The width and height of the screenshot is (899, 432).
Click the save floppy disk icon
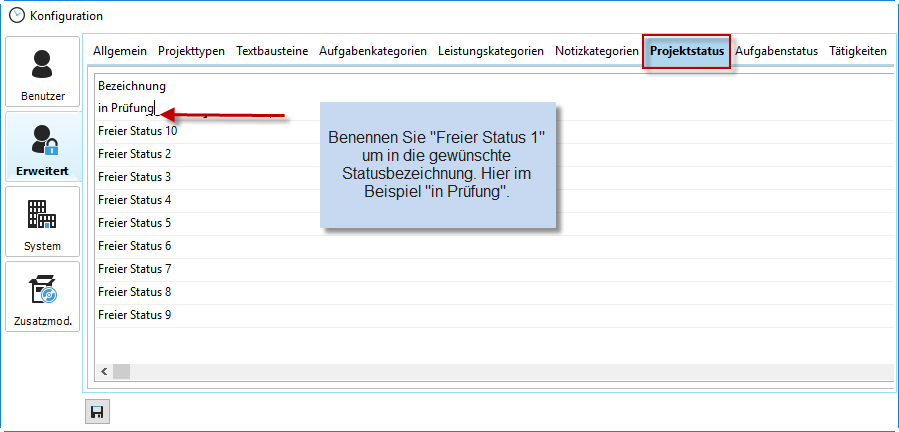(x=97, y=412)
